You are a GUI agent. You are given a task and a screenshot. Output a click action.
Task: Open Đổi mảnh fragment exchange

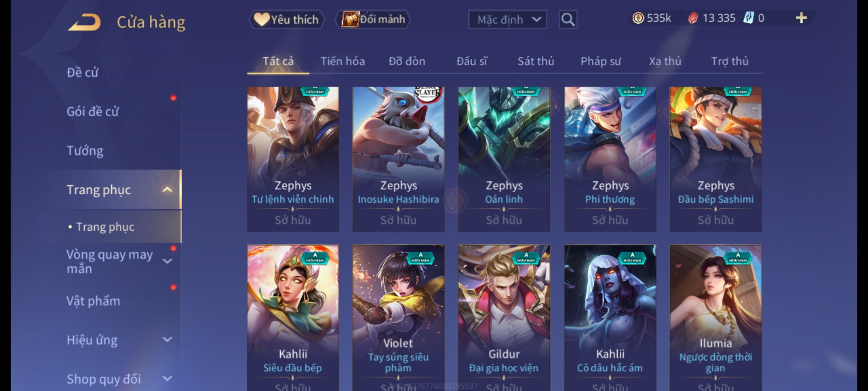[373, 20]
